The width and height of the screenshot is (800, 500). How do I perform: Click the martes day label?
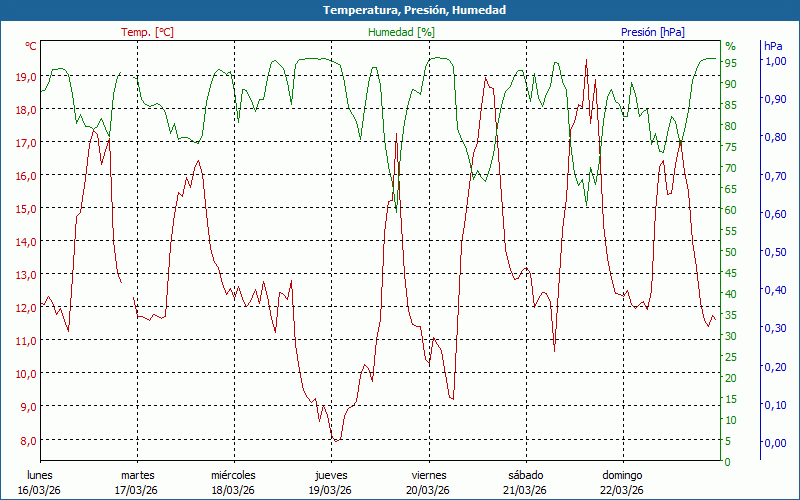coord(137,475)
